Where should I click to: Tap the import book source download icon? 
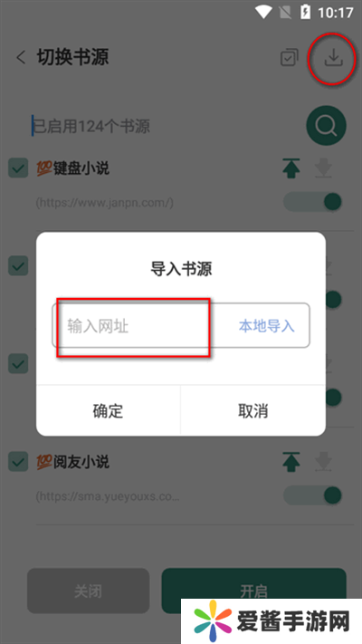click(x=333, y=58)
